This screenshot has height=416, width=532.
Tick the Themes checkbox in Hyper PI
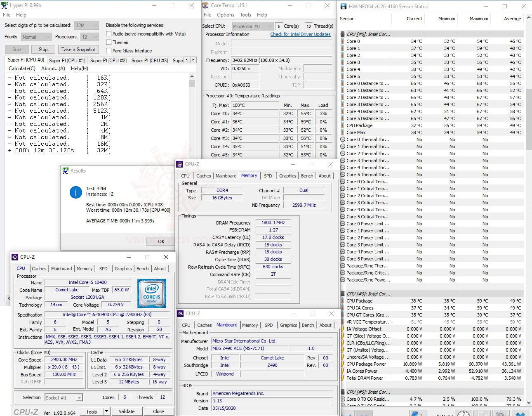tap(109, 42)
